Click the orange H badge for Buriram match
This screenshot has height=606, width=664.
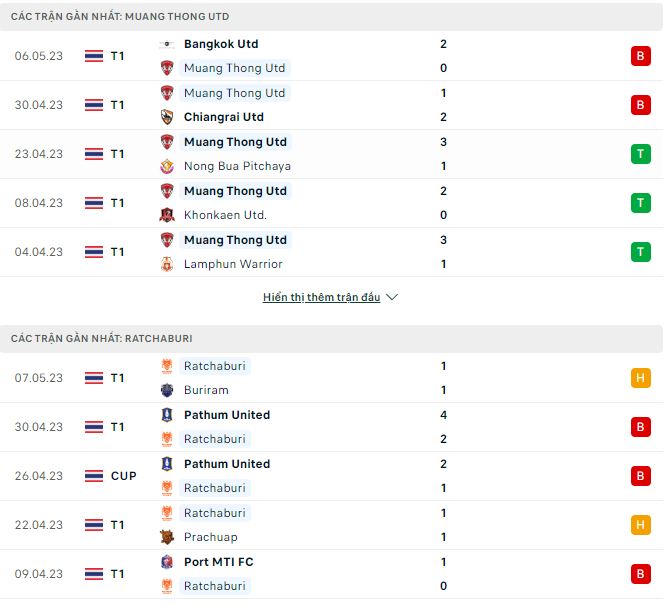point(640,378)
